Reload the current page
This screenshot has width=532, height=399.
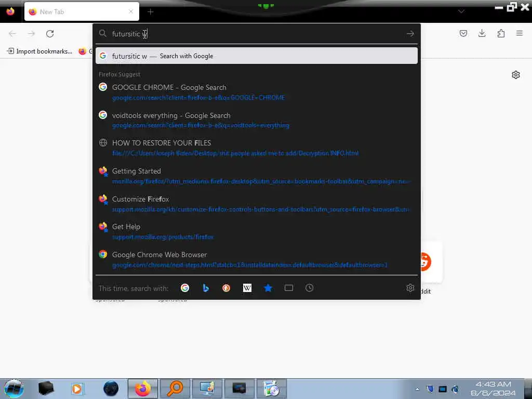click(x=50, y=33)
